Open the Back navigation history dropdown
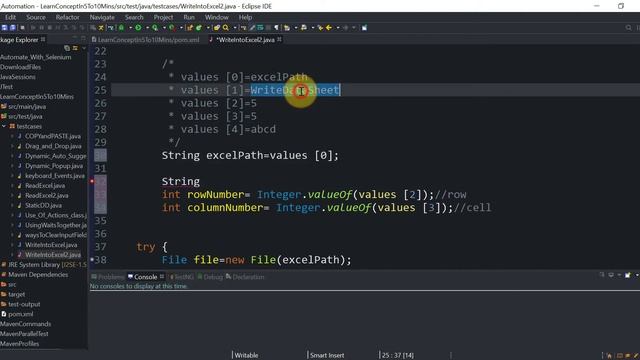Viewport: 640px width, 360px height. tap(338, 28)
